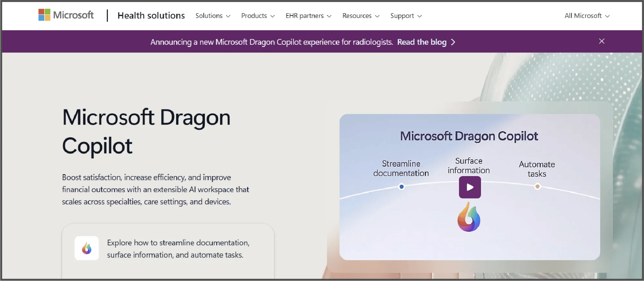The image size is (644, 281).
Task: Expand the All Microsoft menu
Action: [x=587, y=16]
